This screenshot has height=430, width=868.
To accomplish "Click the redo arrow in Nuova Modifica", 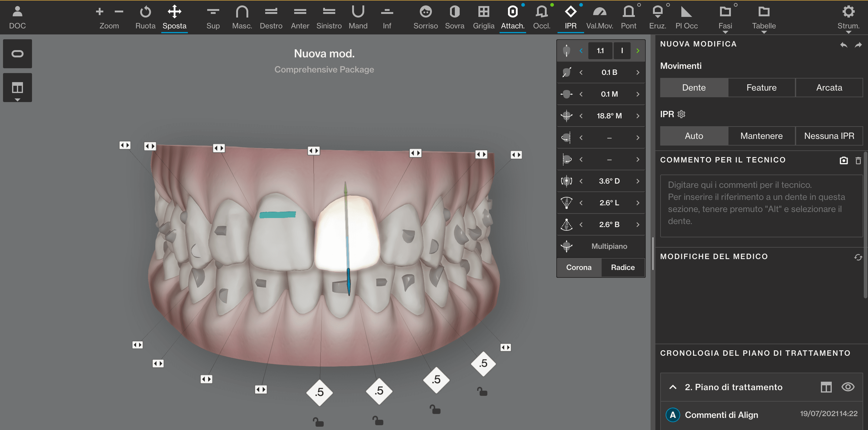I will click(858, 44).
